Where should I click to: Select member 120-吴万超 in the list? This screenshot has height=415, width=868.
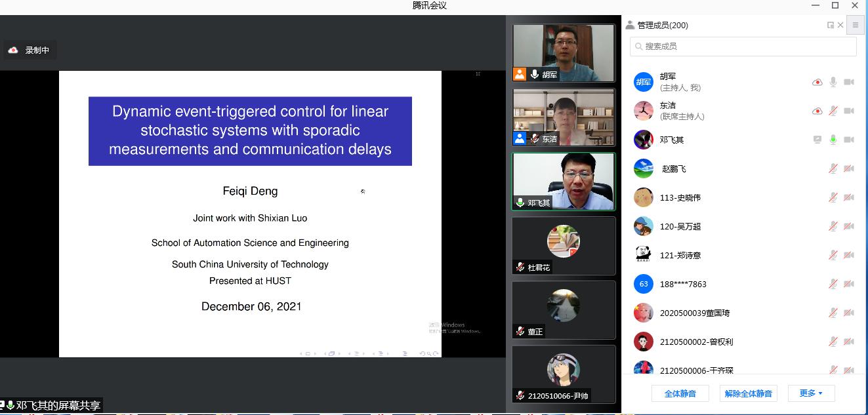(680, 226)
